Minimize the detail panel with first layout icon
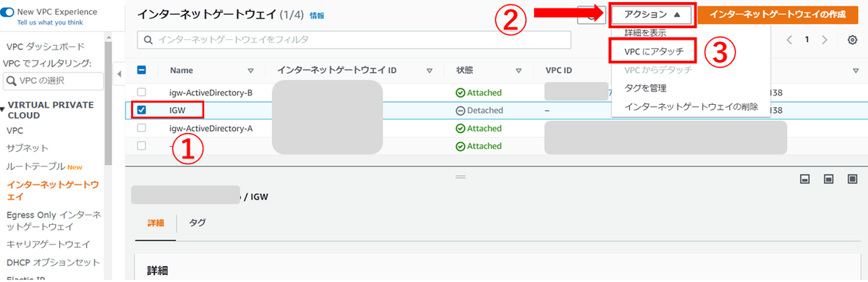The height and width of the screenshot is (282, 868). pos(804,179)
